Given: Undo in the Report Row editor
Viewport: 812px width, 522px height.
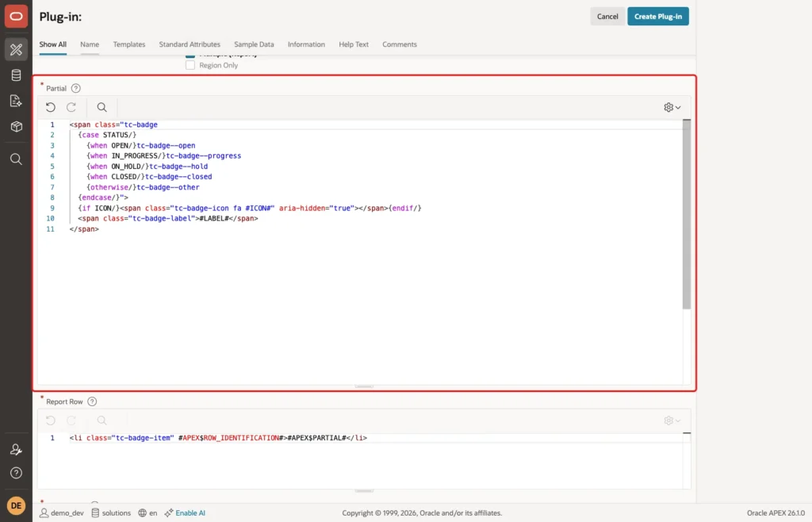Looking at the screenshot, I should [x=50, y=420].
